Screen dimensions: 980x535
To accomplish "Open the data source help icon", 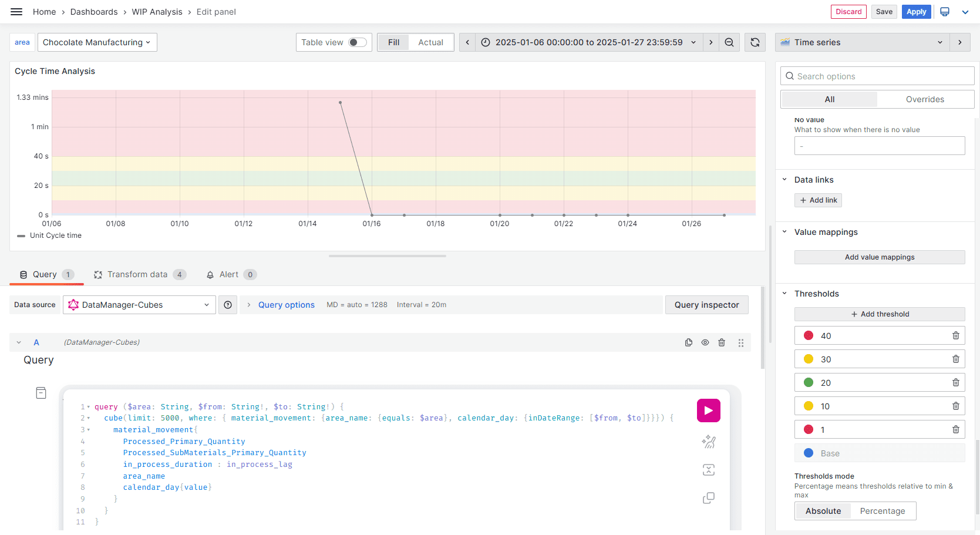I will 228,305.
